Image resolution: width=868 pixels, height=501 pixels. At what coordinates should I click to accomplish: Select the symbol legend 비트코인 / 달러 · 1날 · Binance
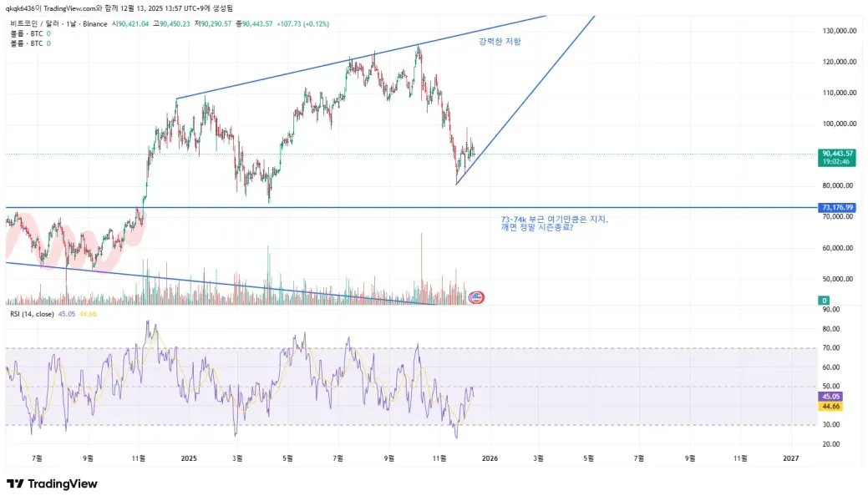pos(58,24)
